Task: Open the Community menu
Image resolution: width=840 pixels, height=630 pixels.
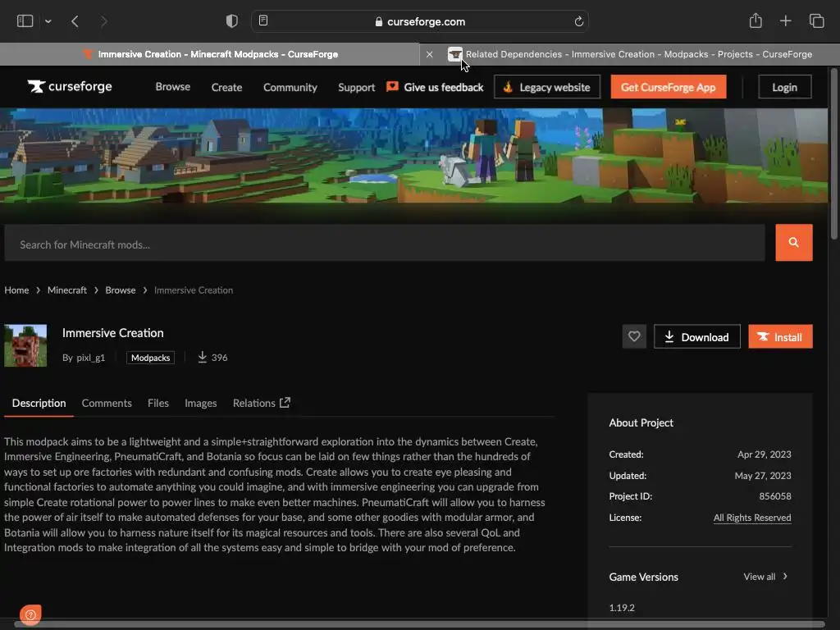Action: tap(290, 87)
